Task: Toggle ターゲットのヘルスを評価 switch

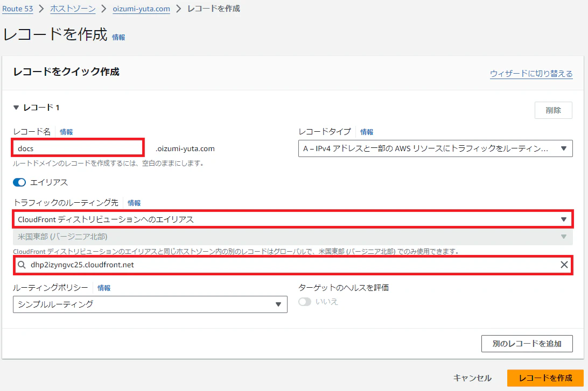Action: [x=305, y=302]
